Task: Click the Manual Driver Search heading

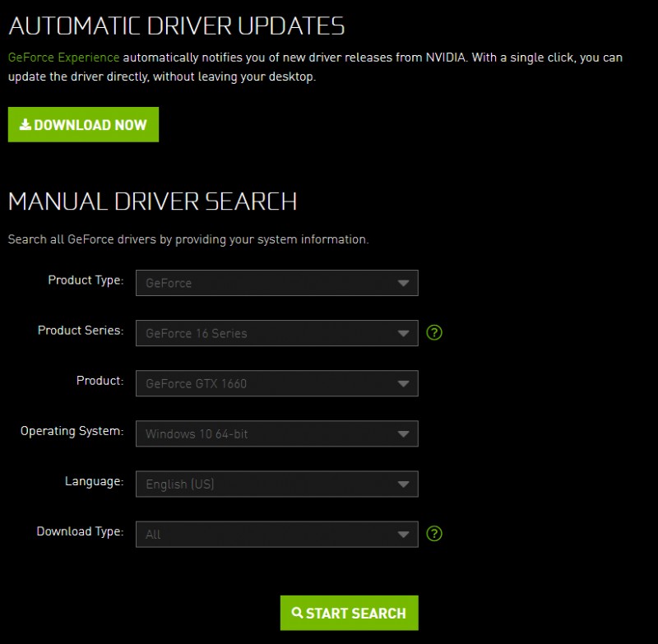Action: coord(152,202)
